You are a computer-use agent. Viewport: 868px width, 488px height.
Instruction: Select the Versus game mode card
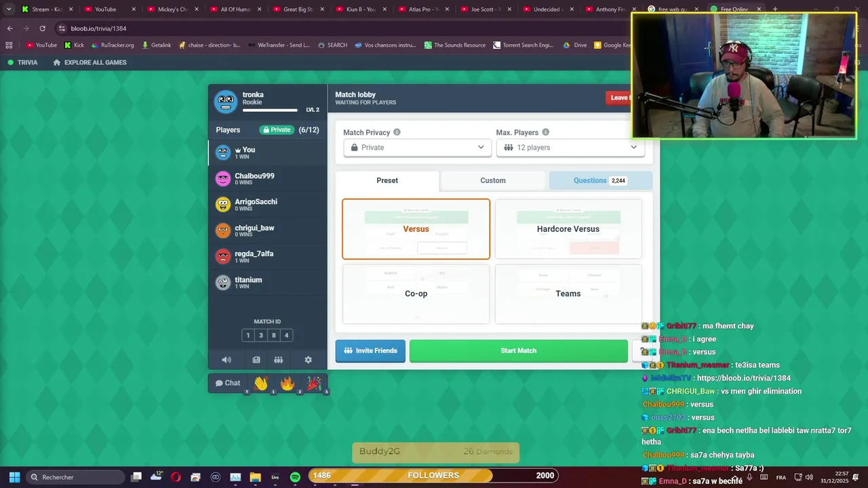click(416, 229)
